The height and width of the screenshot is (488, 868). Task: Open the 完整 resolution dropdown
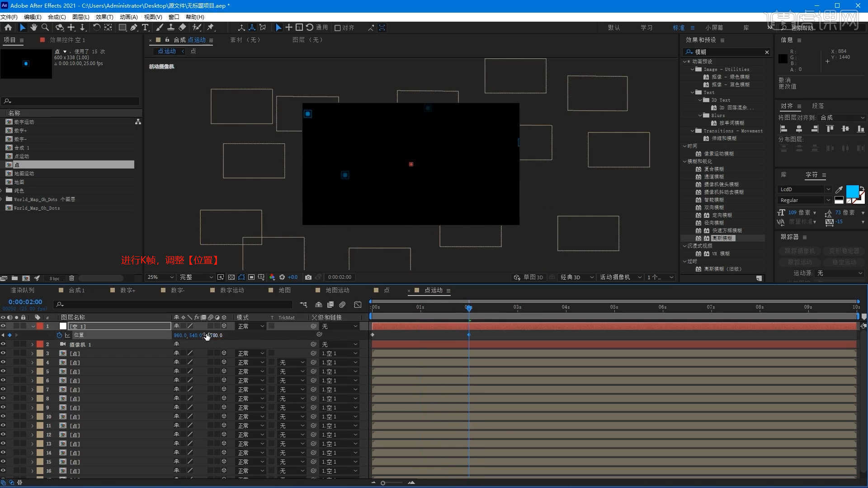tap(196, 277)
